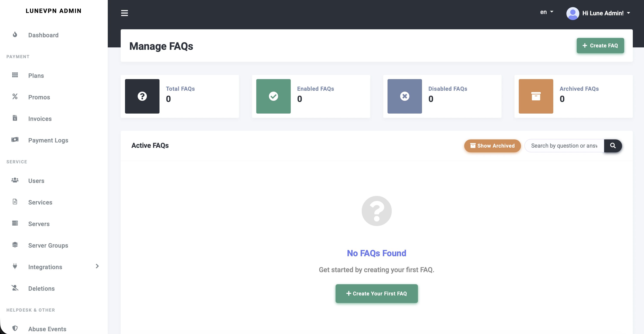Click Create Your First FAQ button
Image resolution: width=644 pixels, height=334 pixels.
coord(377,293)
